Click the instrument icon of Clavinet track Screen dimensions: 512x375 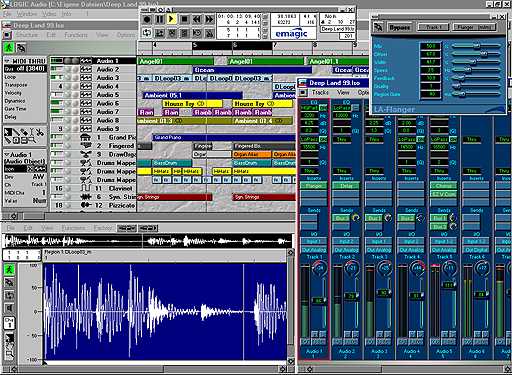click(86, 188)
